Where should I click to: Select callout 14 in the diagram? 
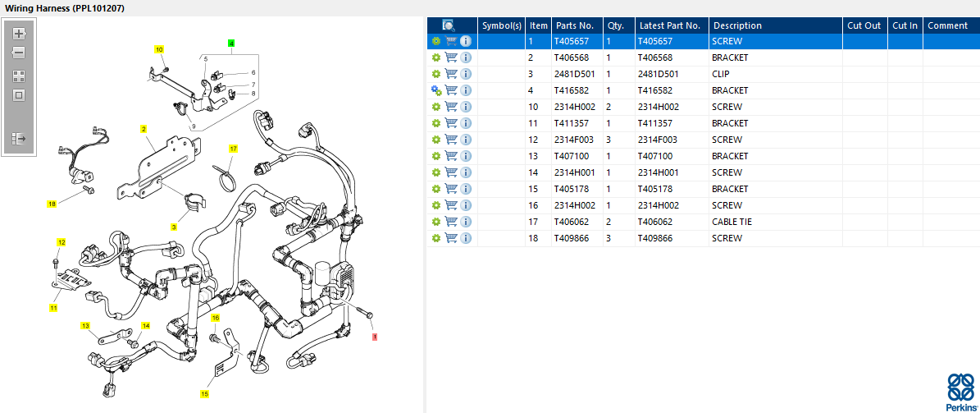point(146,325)
